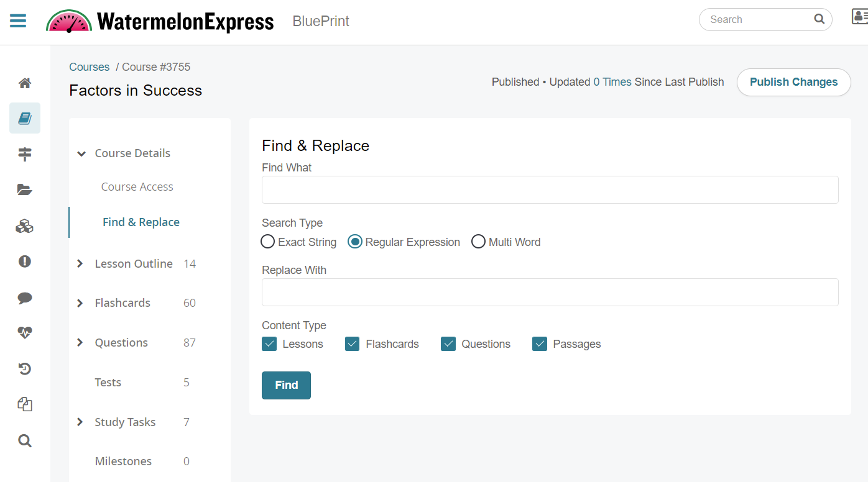Open the Home icon in the sidebar

(x=24, y=83)
